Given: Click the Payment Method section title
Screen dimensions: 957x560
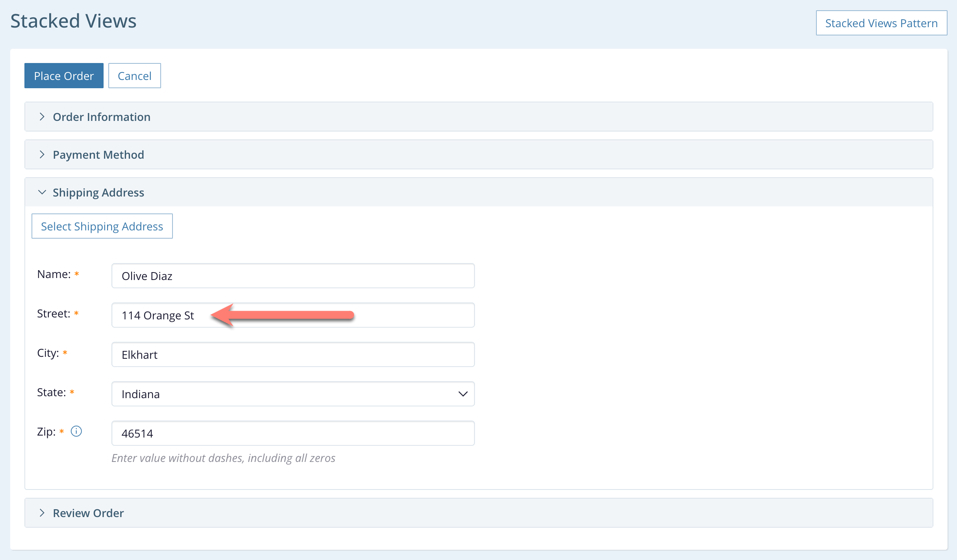Looking at the screenshot, I should (x=98, y=155).
